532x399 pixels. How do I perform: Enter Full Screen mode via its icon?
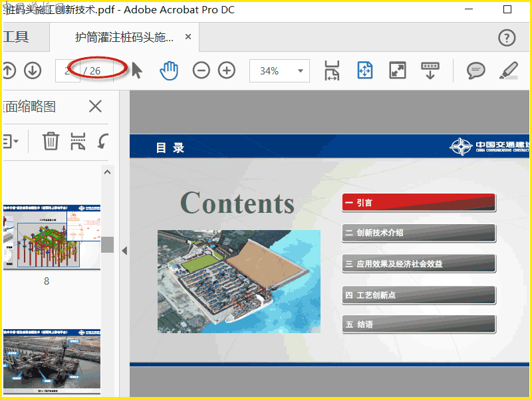[x=397, y=70]
